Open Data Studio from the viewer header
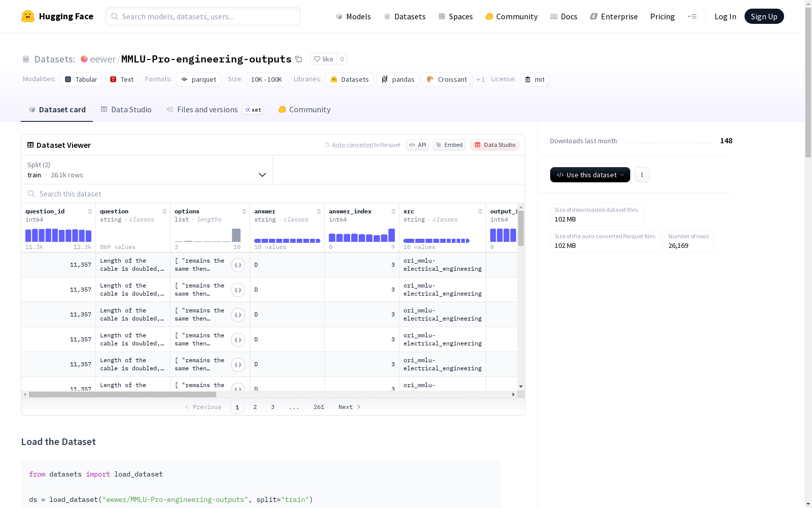This screenshot has width=812, height=508. coord(494,145)
